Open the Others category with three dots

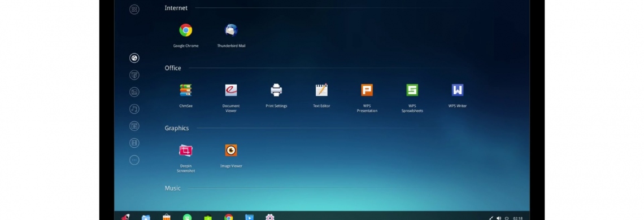pyautogui.click(x=134, y=160)
